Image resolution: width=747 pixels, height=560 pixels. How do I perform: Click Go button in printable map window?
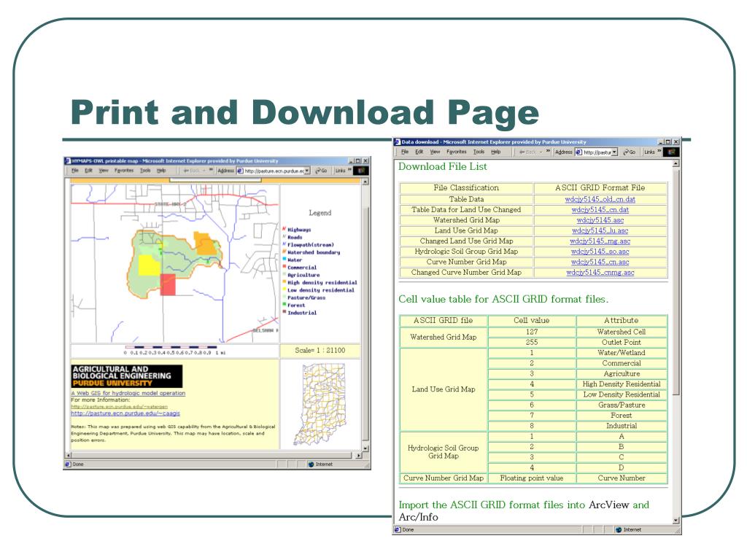coord(321,171)
